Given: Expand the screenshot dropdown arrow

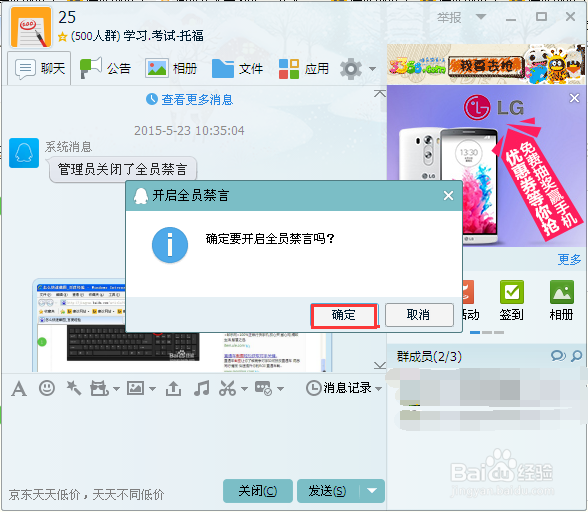Looking at the screenshot, I should point(244,389).
